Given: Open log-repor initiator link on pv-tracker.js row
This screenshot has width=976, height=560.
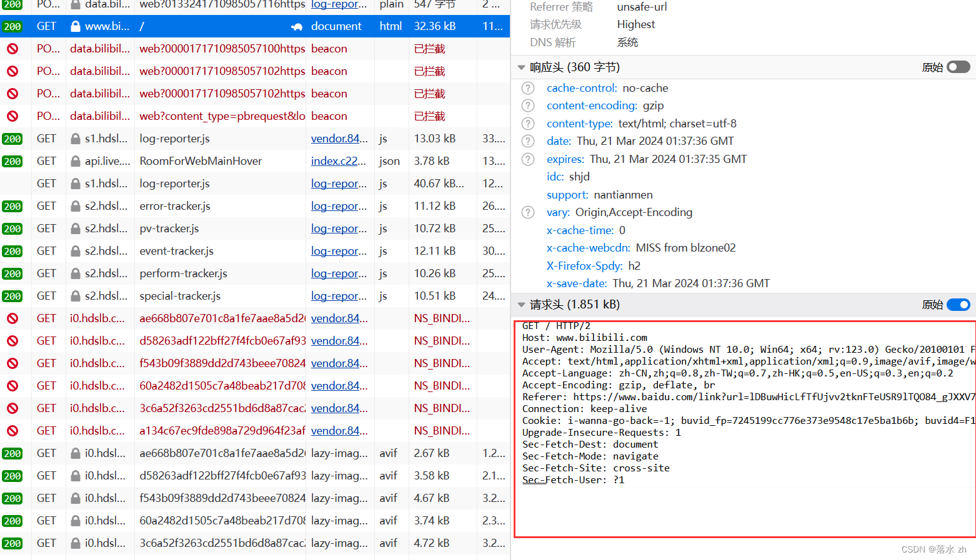Looking at the screenshot, I should coord(339,228).
